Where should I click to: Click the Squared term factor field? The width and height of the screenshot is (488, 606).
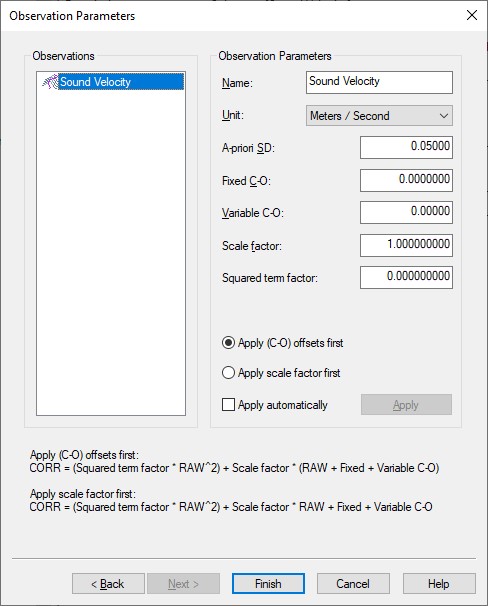pyautogui.click(x=406, y=277)
